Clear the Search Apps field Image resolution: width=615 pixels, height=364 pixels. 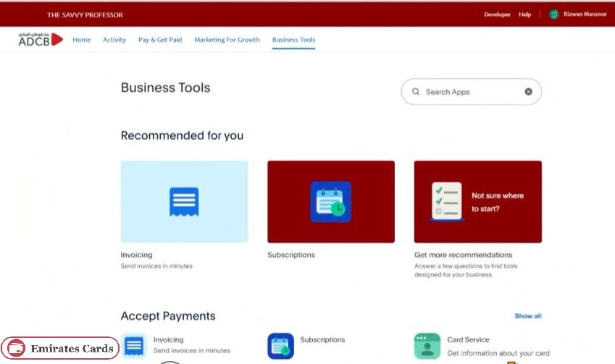528,92
